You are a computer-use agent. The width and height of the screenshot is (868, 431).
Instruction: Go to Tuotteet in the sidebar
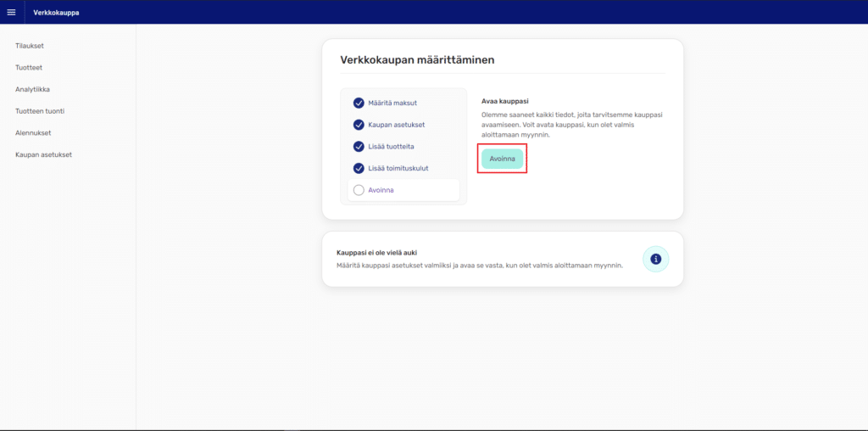[x=29, y=67]
